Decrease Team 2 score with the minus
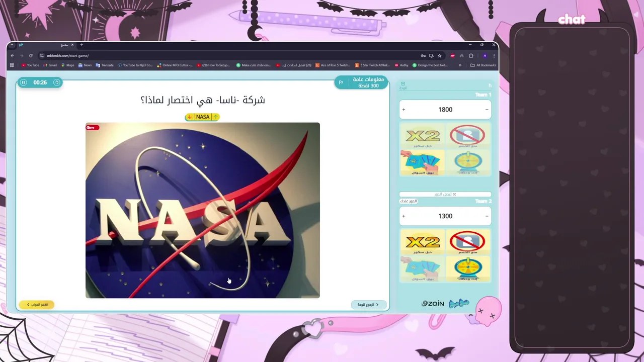This screenshot has width=644, height=362. tap(487, 216)
